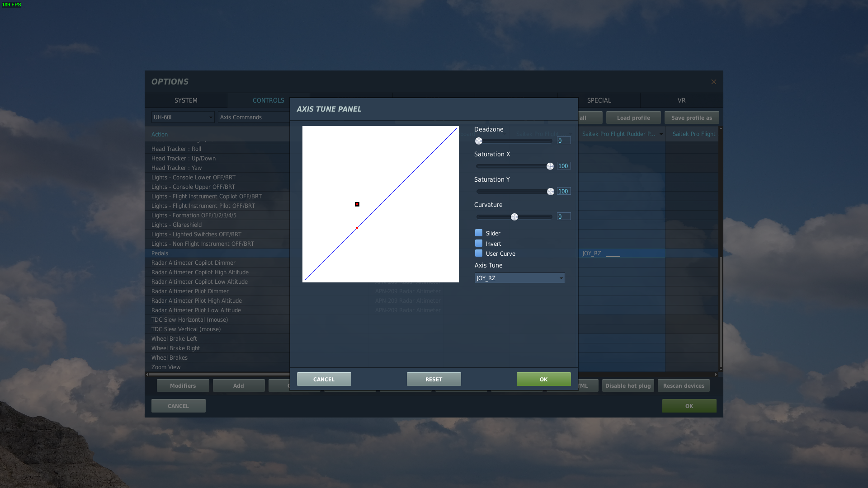Click Cancel in Options window
This screenshot has height=488, width=868.
(178, 406)
